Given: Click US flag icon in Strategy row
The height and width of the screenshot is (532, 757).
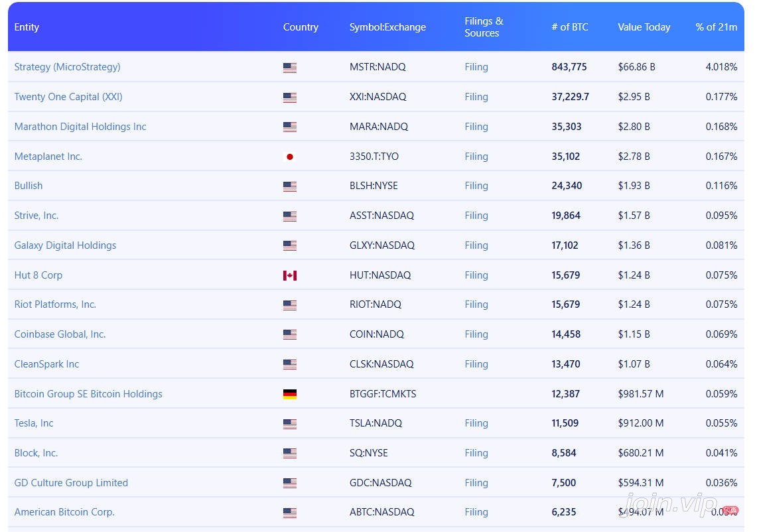Looking at the screenshot, I should pos(290,68).
